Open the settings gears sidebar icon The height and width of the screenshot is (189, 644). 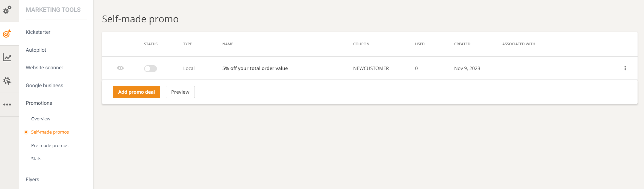(7, 10)
